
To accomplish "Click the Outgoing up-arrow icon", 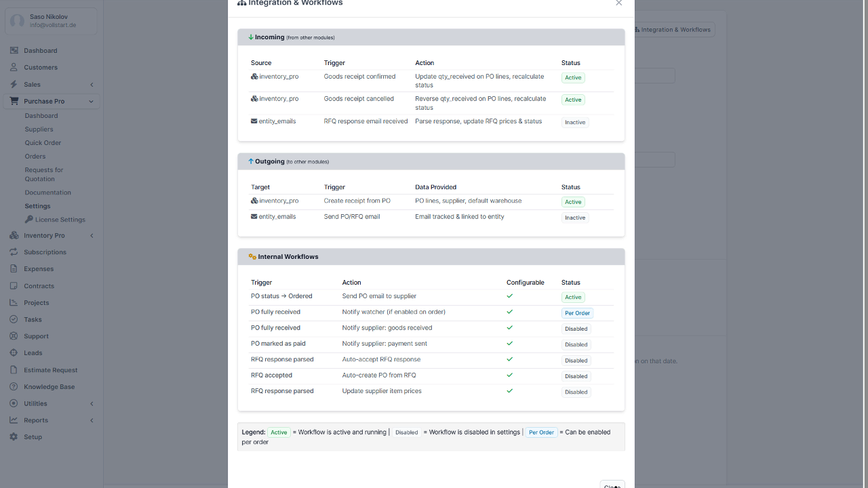I will 251,161.
